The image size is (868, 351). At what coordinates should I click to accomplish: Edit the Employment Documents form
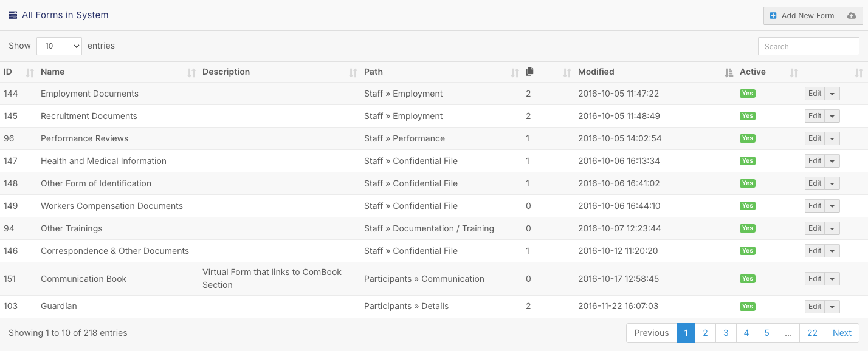(815, 94)
